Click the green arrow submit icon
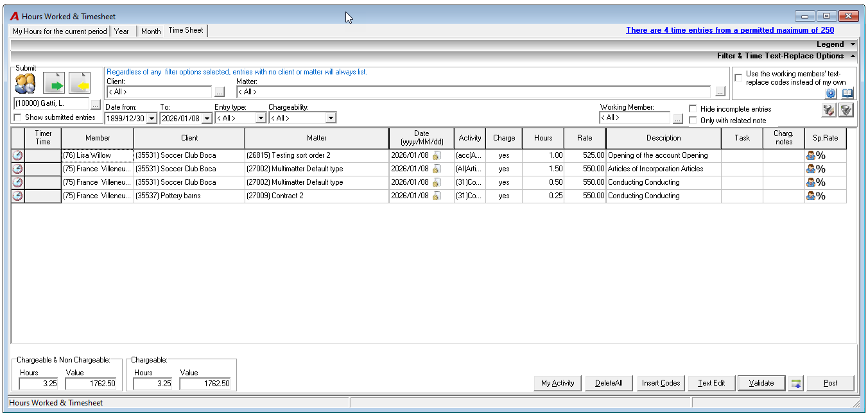Viewport: 868px width, 417px height. (54, 83)
